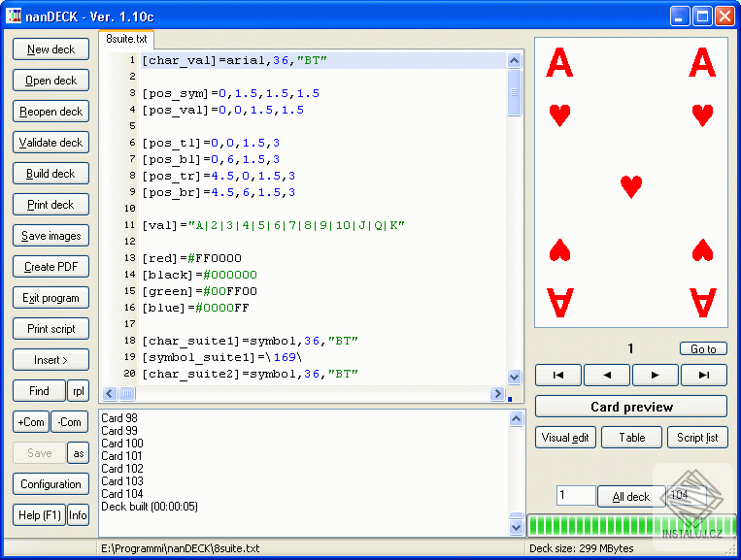
Task: Click script line [symbol_suite1]=\169\
Action: 222,357
